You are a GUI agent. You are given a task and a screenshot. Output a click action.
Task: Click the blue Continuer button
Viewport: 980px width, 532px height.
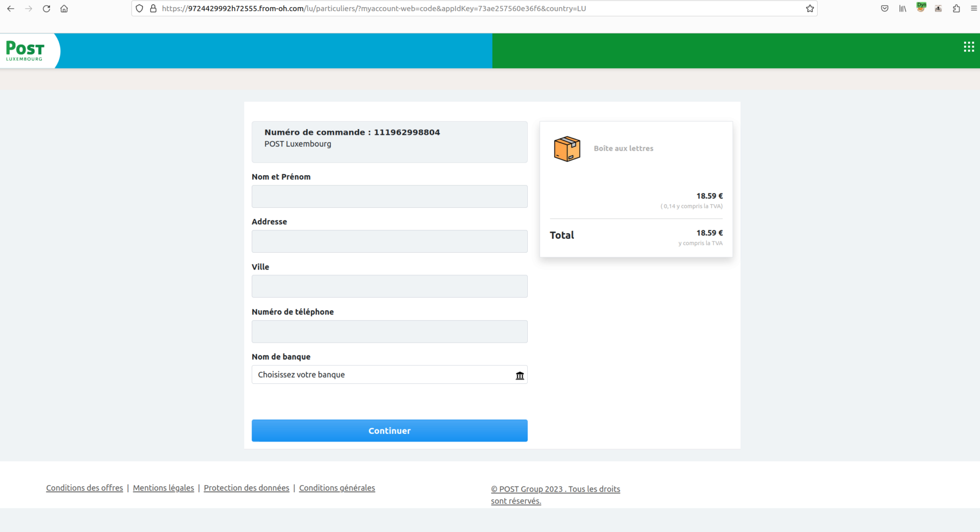[x=389, y=431]
